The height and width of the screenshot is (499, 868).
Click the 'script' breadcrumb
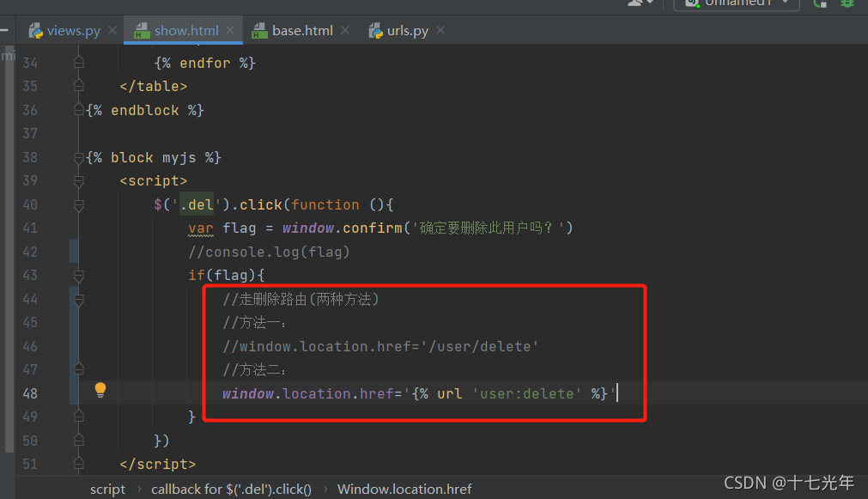click(107, 490)
